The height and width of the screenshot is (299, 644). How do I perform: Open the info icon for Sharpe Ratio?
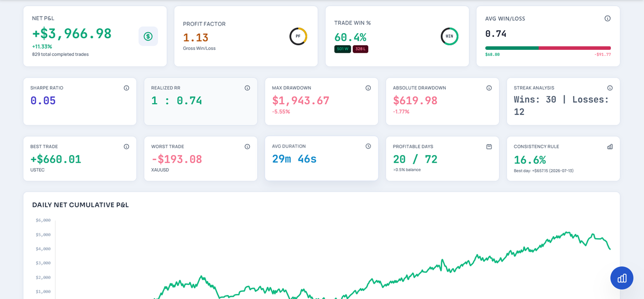[x=126, y=88]
